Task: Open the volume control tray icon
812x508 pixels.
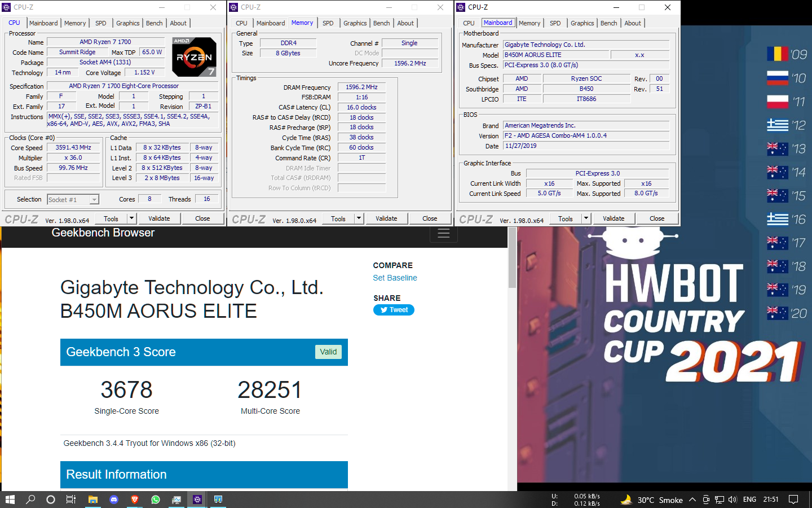Action: coord(732,500)
